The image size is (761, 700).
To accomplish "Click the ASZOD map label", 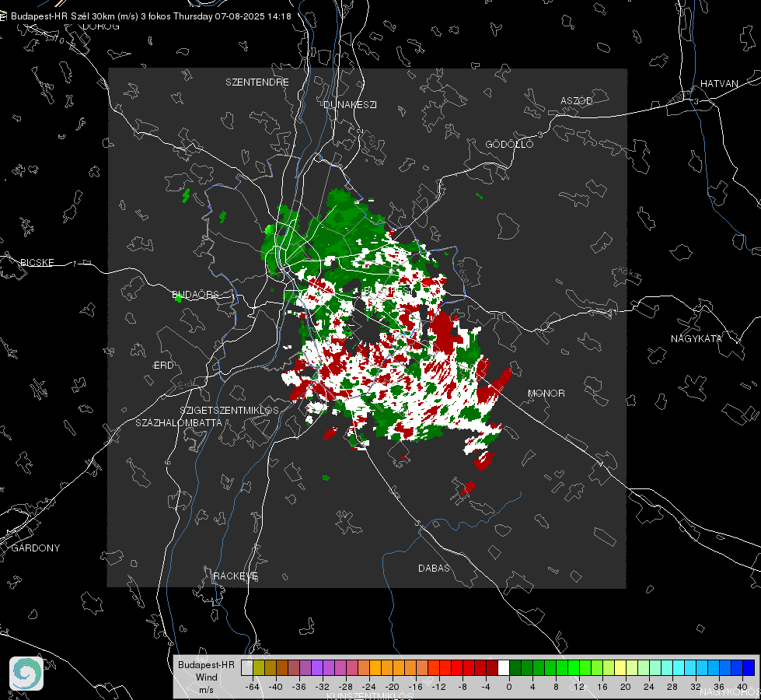I will pos(577,101).
